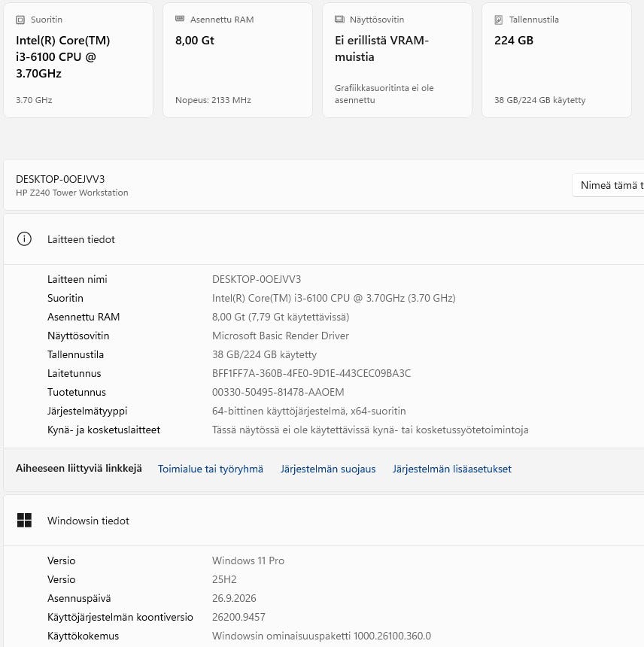Click the Nopeus: 2133 MHz text
The height and width of the screenshot is (647, 644).
point(214,100)
